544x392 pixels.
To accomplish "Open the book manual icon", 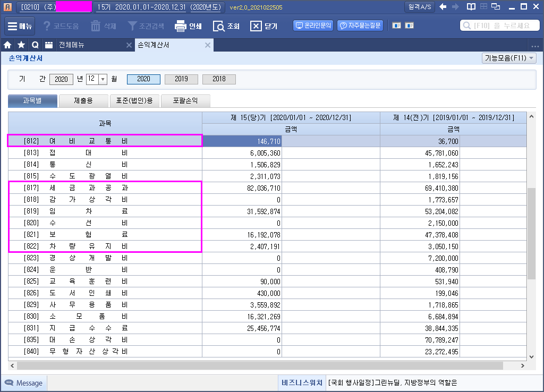I will pyautogui.click(x=471, y=6).
